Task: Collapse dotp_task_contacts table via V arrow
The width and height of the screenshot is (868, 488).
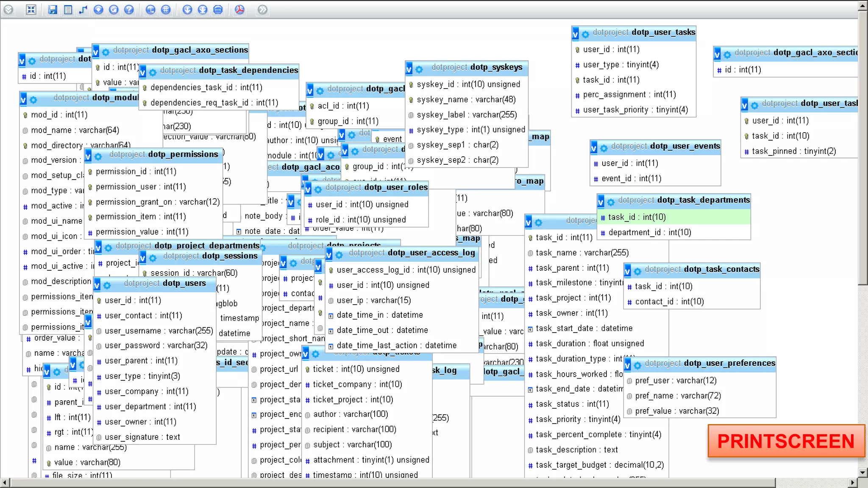Action: click(x=627, y=271)
